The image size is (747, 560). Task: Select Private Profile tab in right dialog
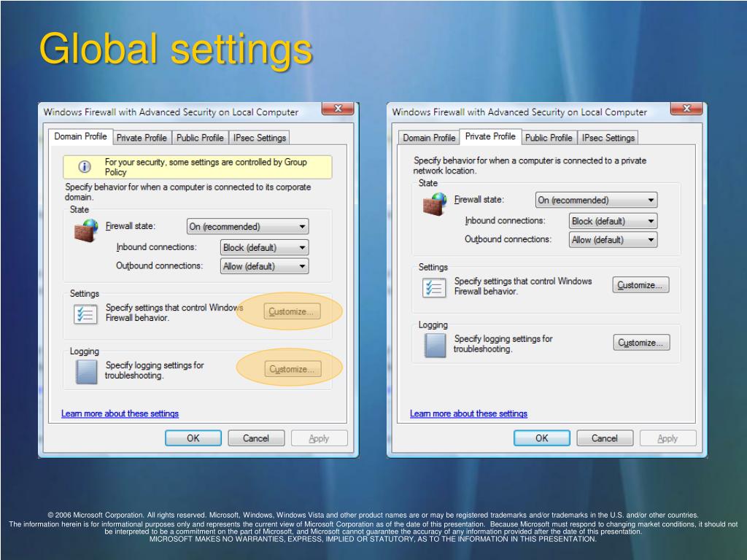pos(490,136)
